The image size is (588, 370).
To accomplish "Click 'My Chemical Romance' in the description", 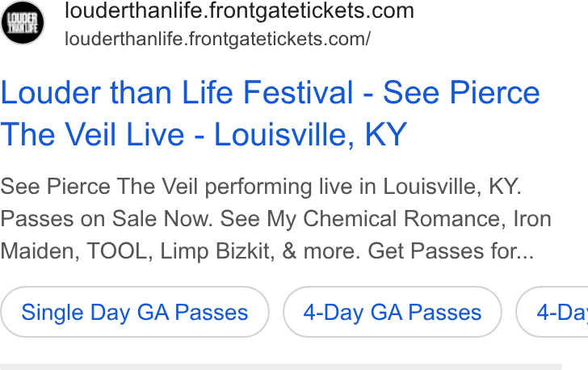I will pos(386,219).
